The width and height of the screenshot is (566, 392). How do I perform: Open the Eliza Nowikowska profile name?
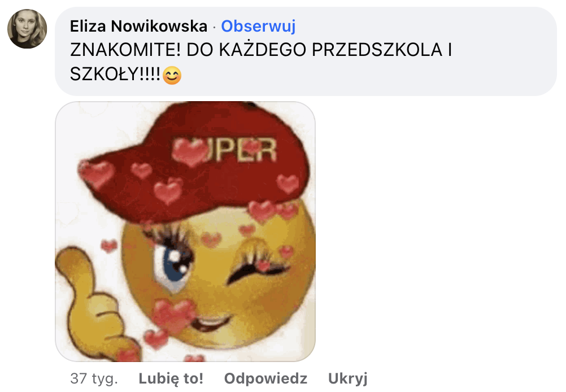(138, 27)
